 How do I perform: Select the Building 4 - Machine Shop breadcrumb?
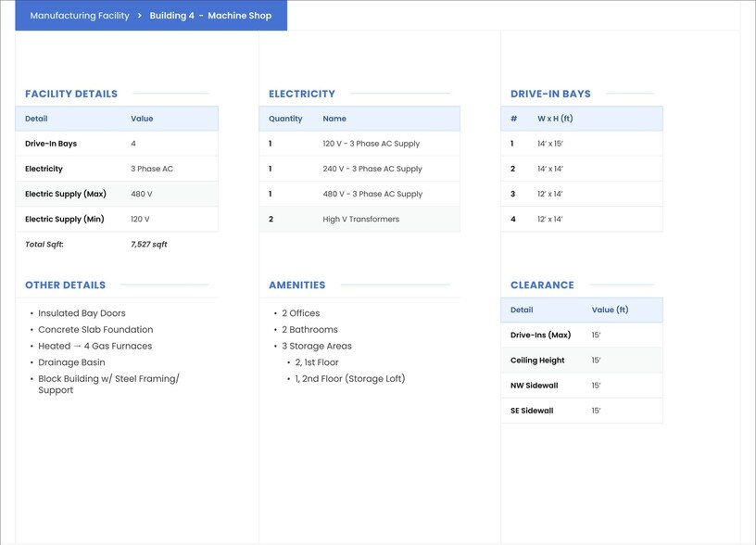[210, 16]
